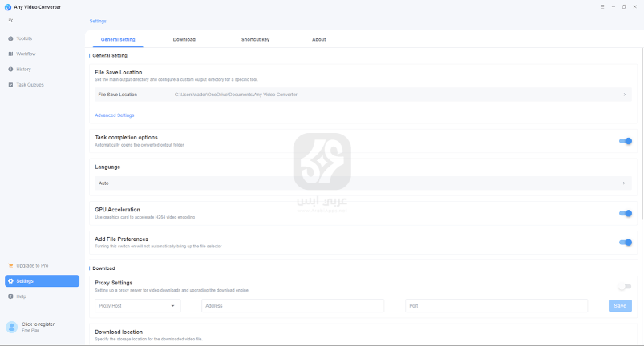Click the Advanced Settings link
Screen dimensions: 644x346
coord(115,115)
